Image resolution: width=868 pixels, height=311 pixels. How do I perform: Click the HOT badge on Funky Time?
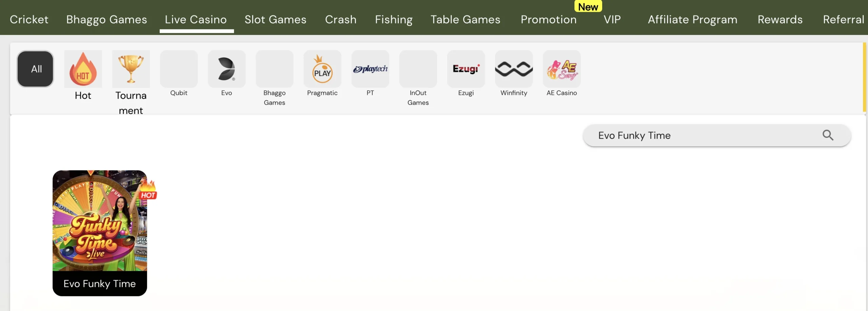(x=148, y=191)
